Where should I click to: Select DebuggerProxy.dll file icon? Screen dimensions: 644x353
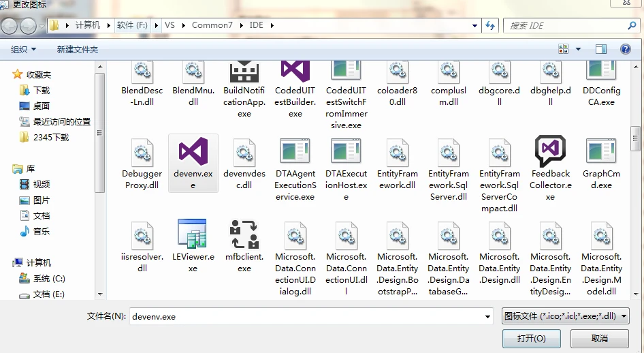(142, 152)
